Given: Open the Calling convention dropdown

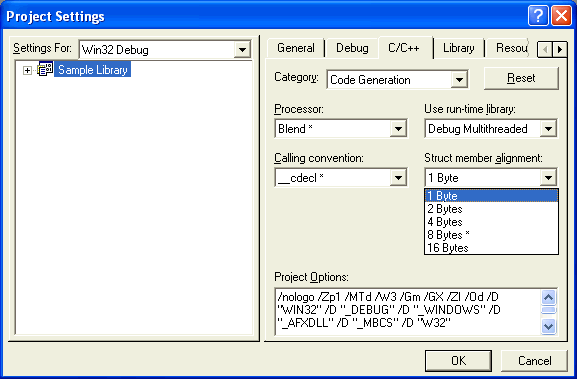Looking at the screenshot, I should [x=398, y=178].
